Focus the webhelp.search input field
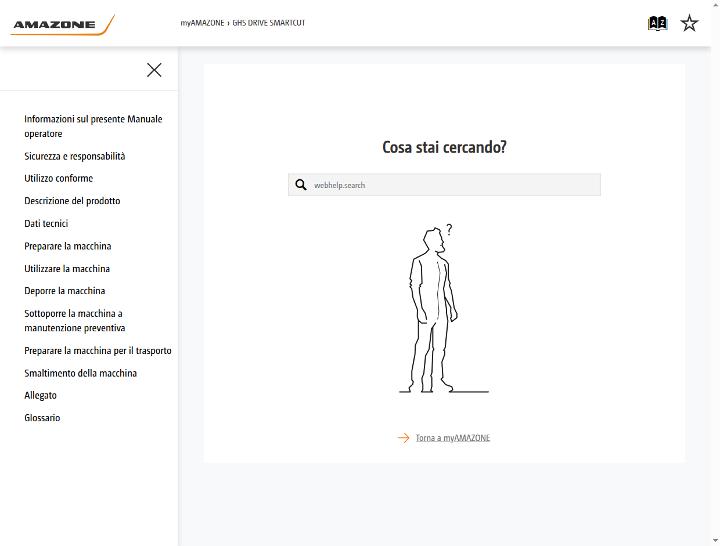This screenshot has height=546, width=720. [444, 185]
